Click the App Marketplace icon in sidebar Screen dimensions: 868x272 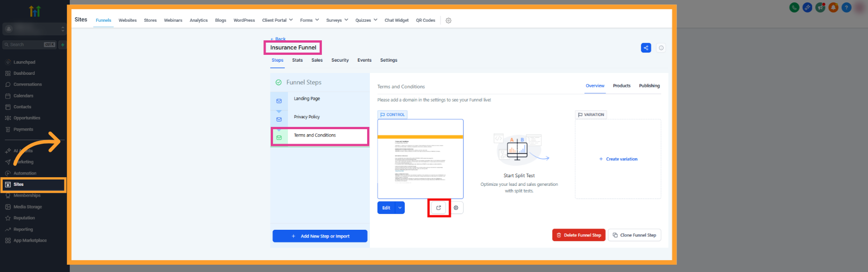pos(8,240)
